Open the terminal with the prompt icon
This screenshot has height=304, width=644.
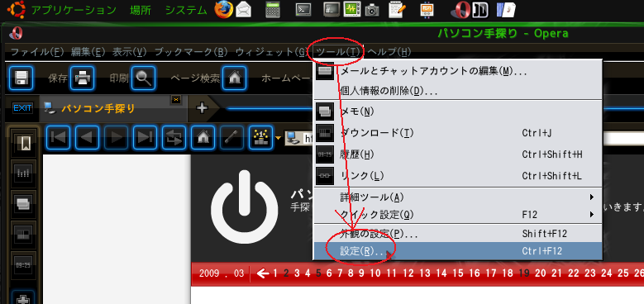(303, 9)
